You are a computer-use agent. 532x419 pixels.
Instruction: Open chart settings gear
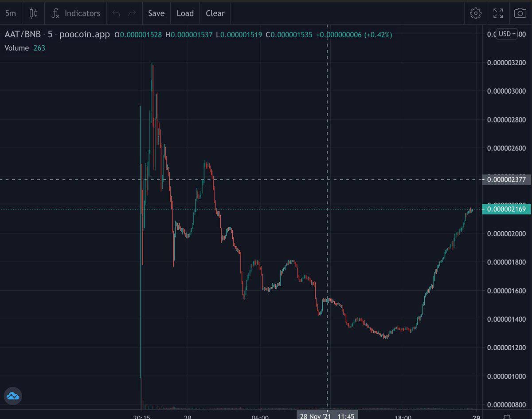[x=476, y=13]
